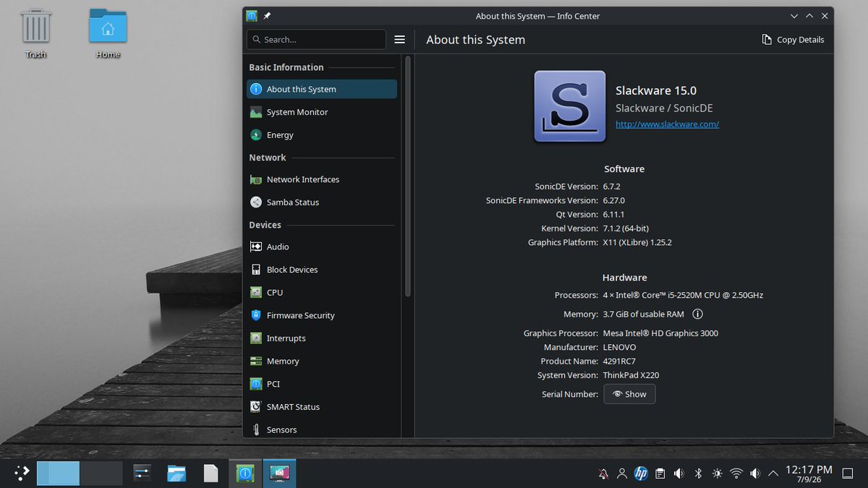Launch the file manager from the taskbar
This screenshot has height=488, width=868.
[176, 474]
